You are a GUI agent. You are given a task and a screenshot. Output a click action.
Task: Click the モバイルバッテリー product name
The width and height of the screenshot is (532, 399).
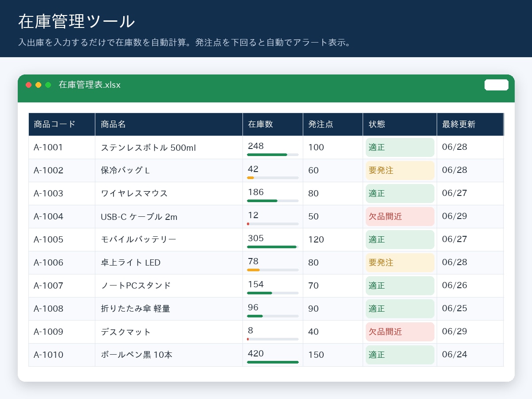coord(139,240)
